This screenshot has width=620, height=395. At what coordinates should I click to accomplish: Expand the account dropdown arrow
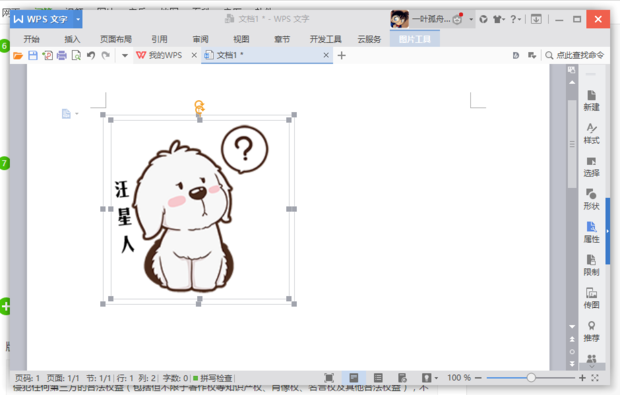click(471, 19)
